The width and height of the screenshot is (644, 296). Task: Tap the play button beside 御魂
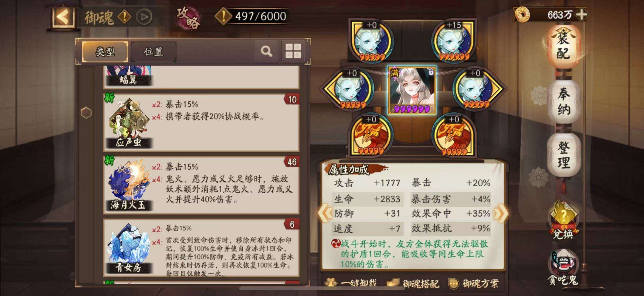(x=145, y=17)
